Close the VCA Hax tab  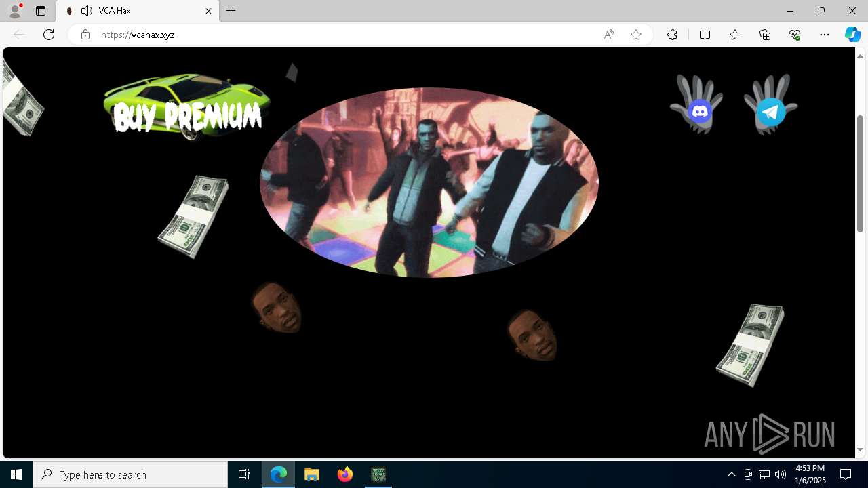(209, 11)
